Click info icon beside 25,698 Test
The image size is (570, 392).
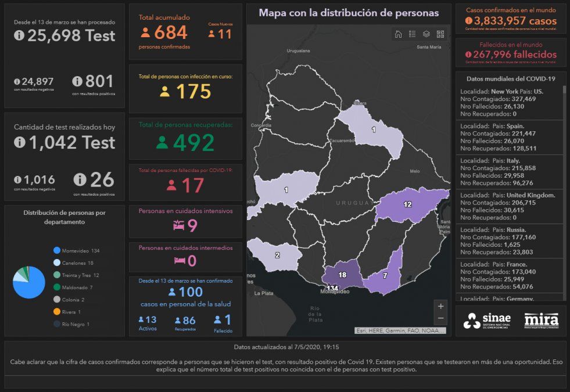pyautogui.click(x=19, y=36)
